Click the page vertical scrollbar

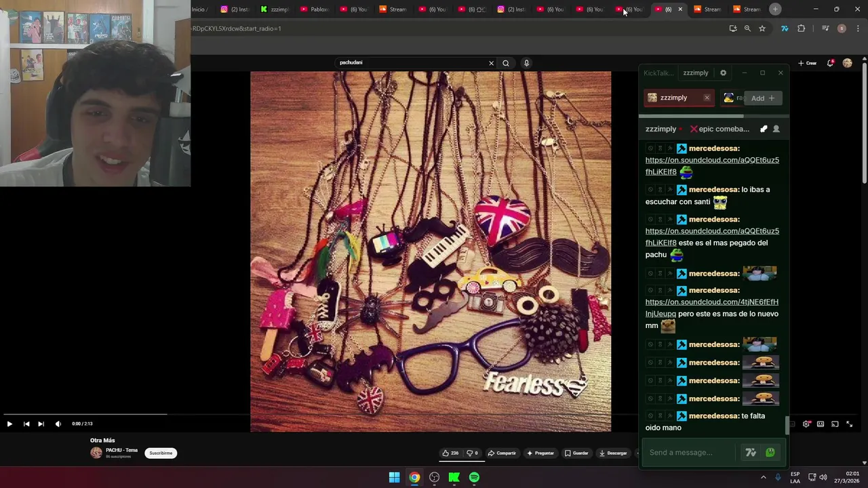[865, 122]
